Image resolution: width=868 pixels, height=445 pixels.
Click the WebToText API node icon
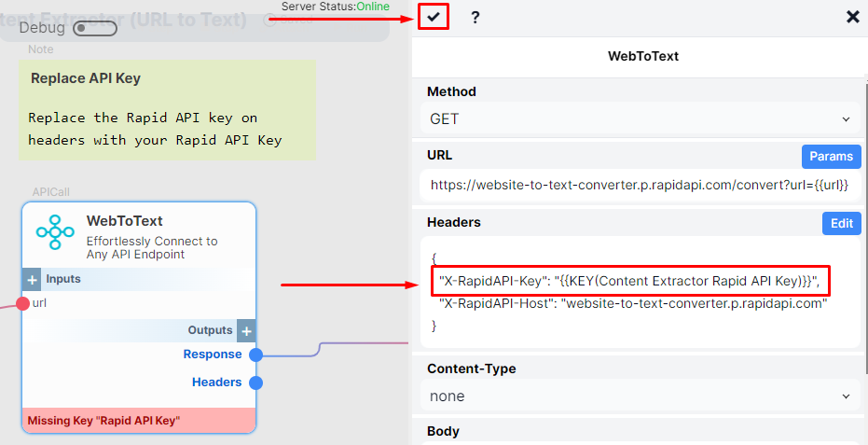[55, 231]
